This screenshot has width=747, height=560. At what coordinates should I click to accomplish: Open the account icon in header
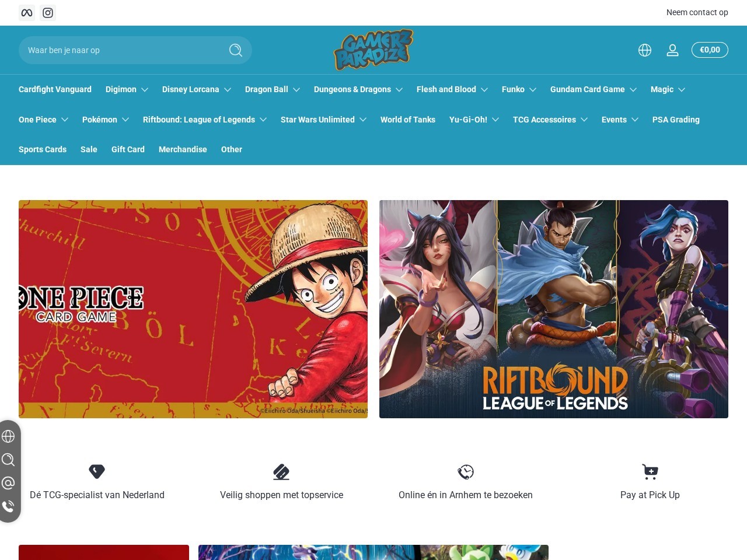672,50
